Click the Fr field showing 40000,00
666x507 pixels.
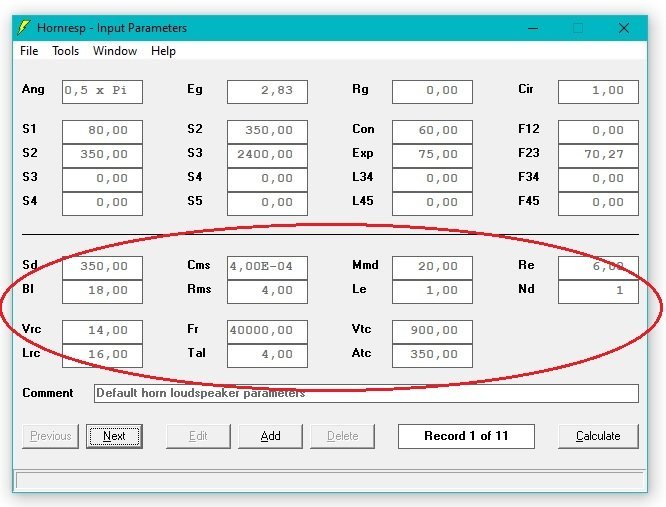(267, 332)
